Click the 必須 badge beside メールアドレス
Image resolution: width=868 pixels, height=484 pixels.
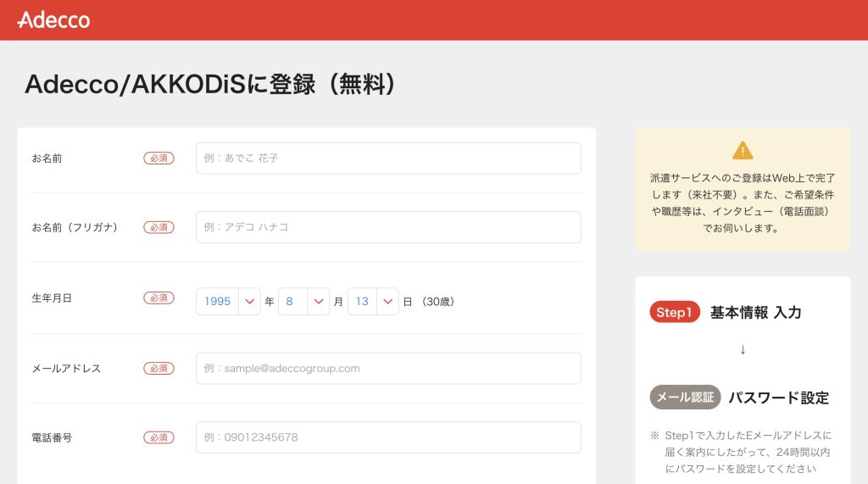click(159, 368)
